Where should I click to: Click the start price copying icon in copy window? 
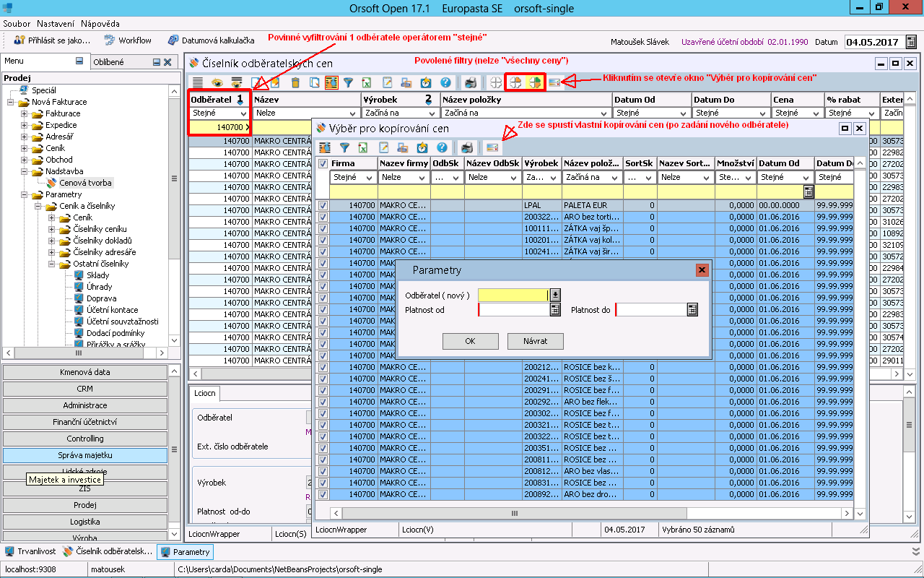[492, 147]
